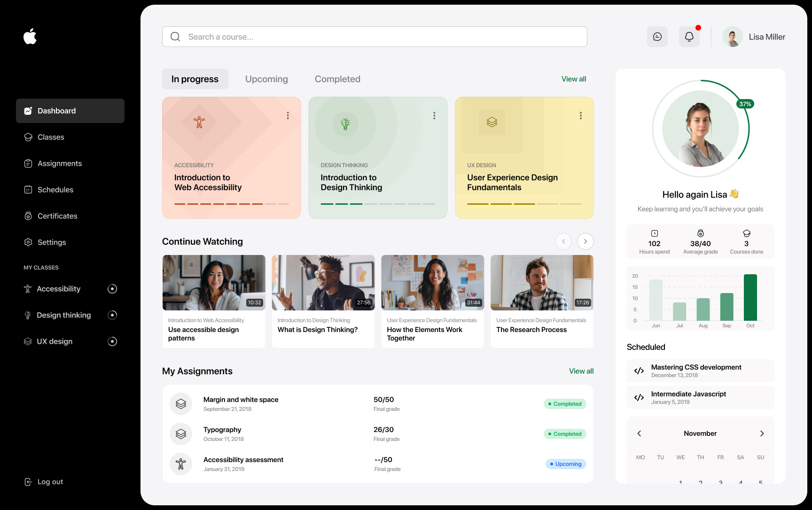Click the search magnifier icon
This screenshot has height=510, width=812.
point(175,36)
